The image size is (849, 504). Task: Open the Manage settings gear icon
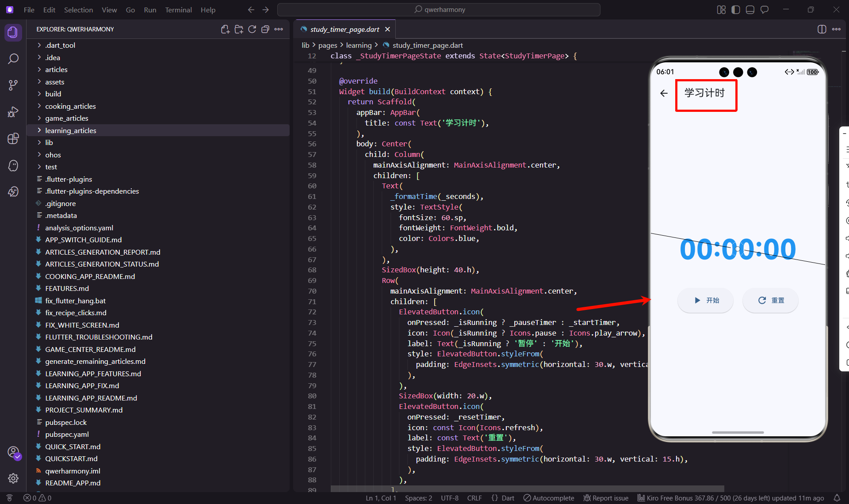click(x=13, y=478)
